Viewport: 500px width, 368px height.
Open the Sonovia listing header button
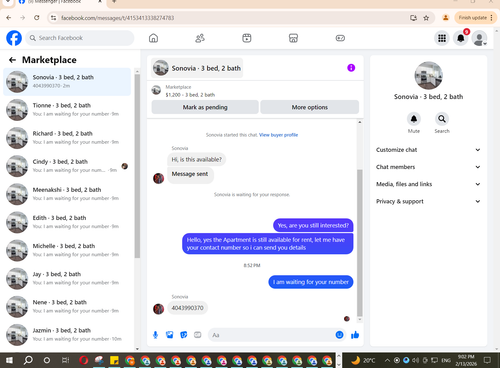[x=197, y=68]
